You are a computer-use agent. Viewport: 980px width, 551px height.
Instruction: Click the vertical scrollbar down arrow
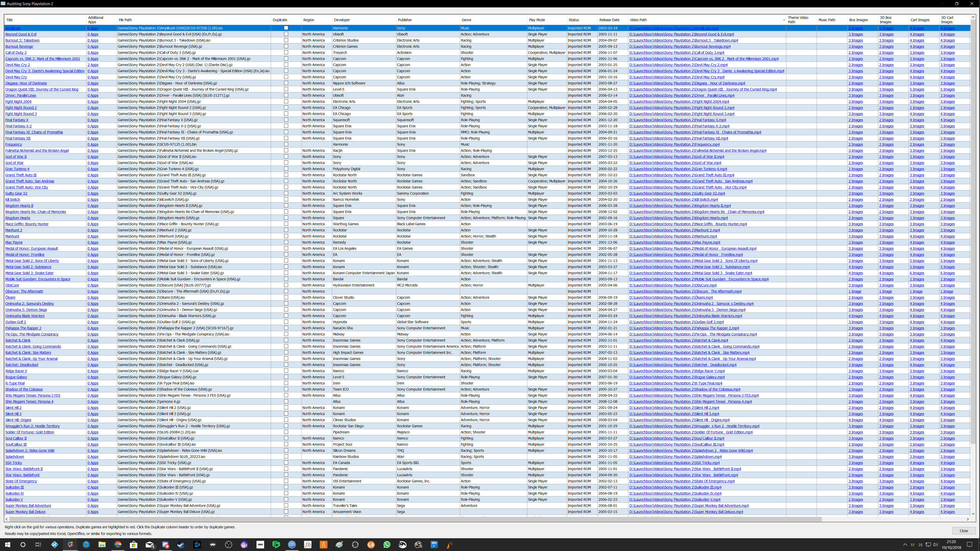pyautogui.click(x=973, y=514)
